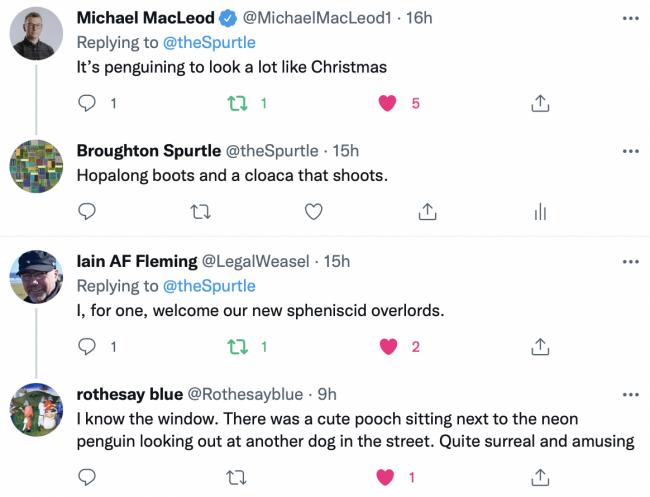This screenshot has height=497, width=650.
Task: Reply to Iain AF Fleming's tweet
Action: (x=87, y=347)
